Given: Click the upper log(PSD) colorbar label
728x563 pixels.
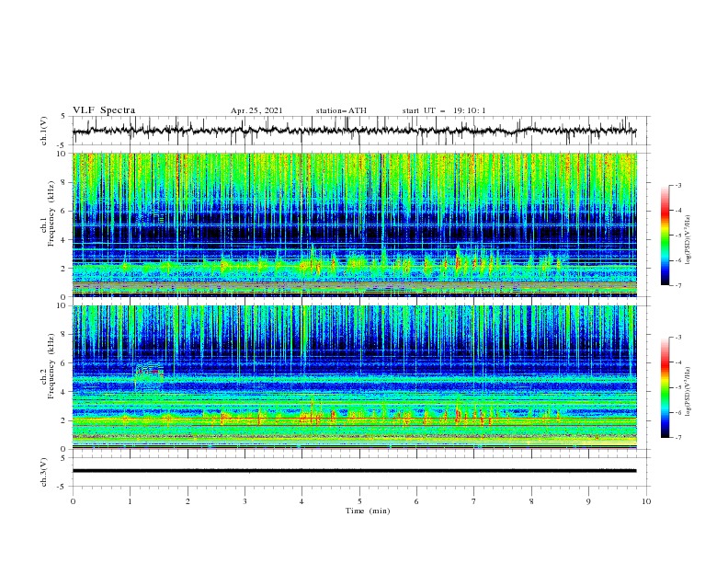Looking at the screenshot, I should point(688,240).
